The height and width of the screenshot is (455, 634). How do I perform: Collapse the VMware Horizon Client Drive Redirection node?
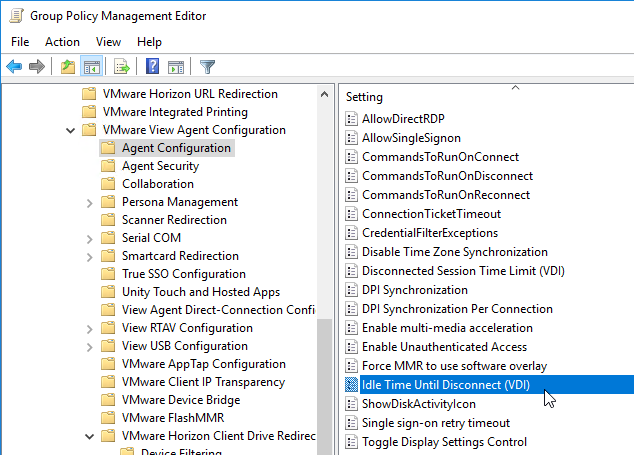click(90, 436)
